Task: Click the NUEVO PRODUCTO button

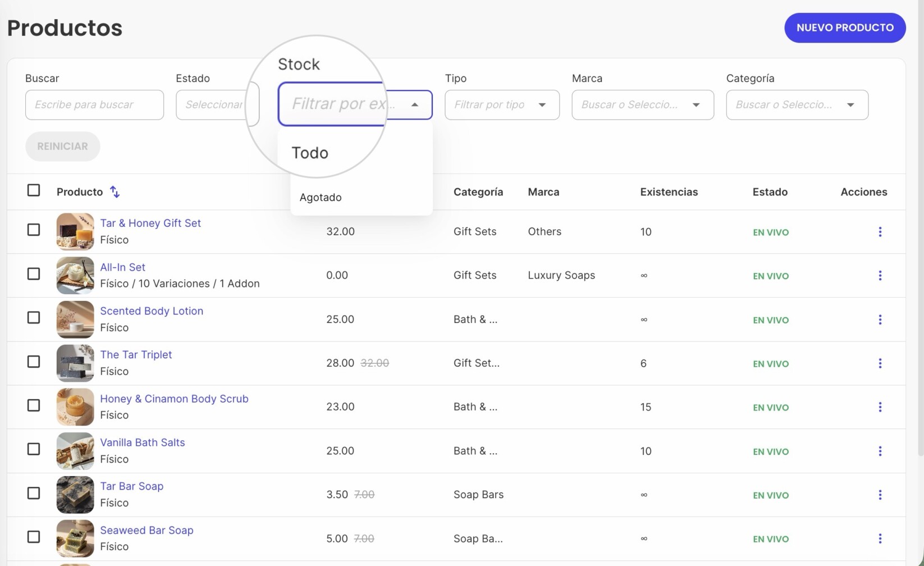Action: tap(845, 28)
